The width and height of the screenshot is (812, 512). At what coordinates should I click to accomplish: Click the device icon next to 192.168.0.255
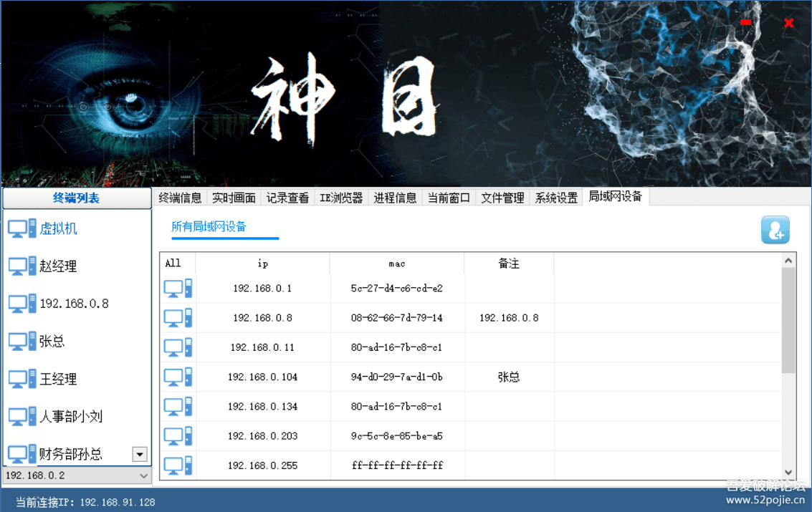pos(176,465)
